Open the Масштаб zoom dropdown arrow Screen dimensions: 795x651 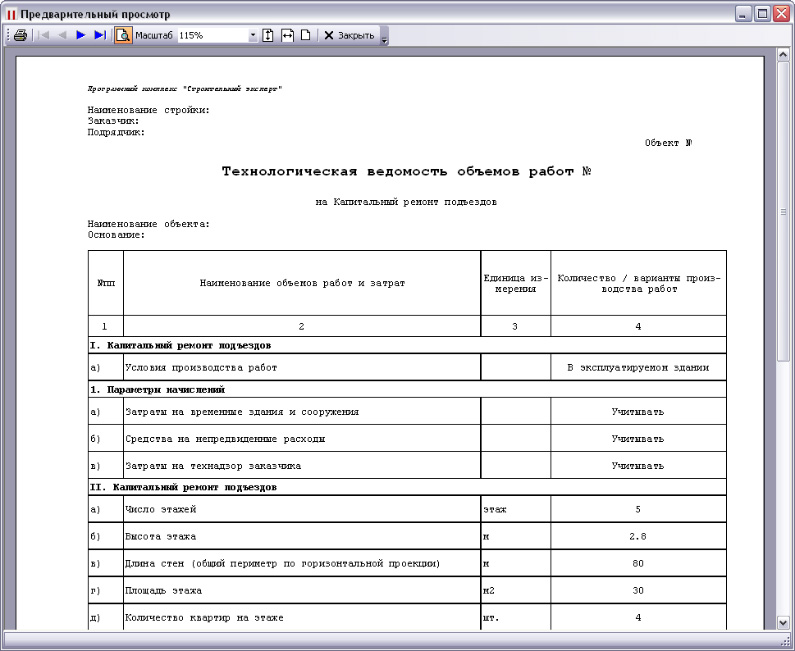253,35
